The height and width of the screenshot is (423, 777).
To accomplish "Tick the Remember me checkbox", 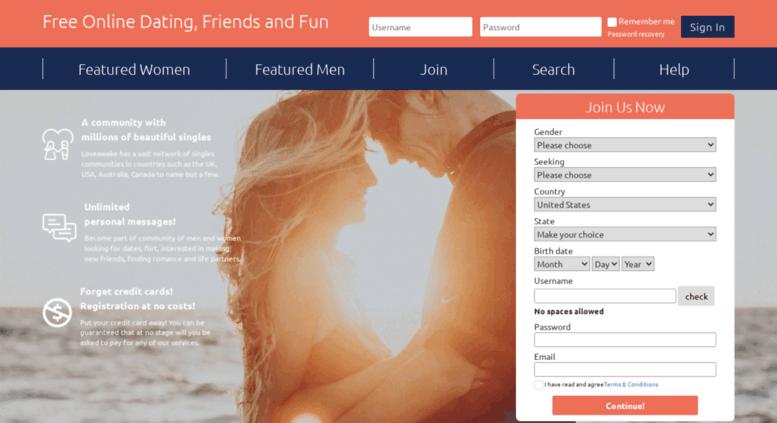I will point(612,22).
